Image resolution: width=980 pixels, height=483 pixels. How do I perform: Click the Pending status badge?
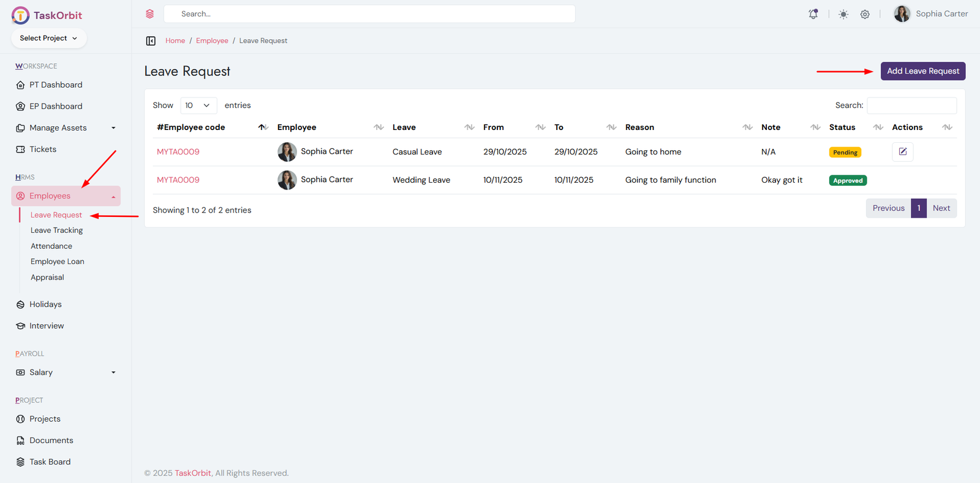(845, 153)
